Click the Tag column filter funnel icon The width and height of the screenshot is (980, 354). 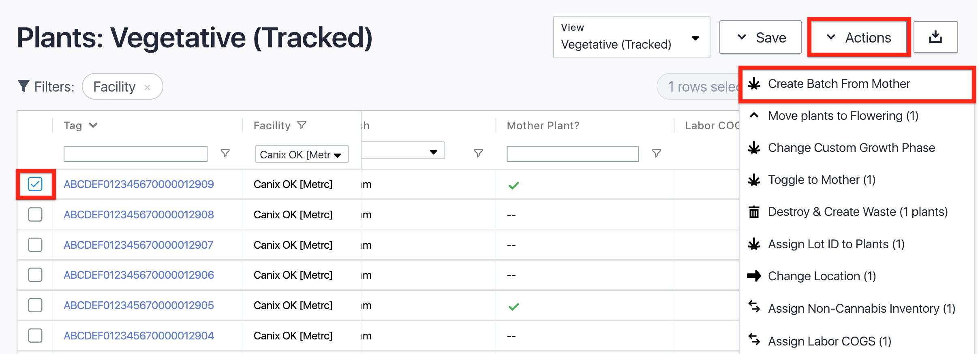click(225, 153)
